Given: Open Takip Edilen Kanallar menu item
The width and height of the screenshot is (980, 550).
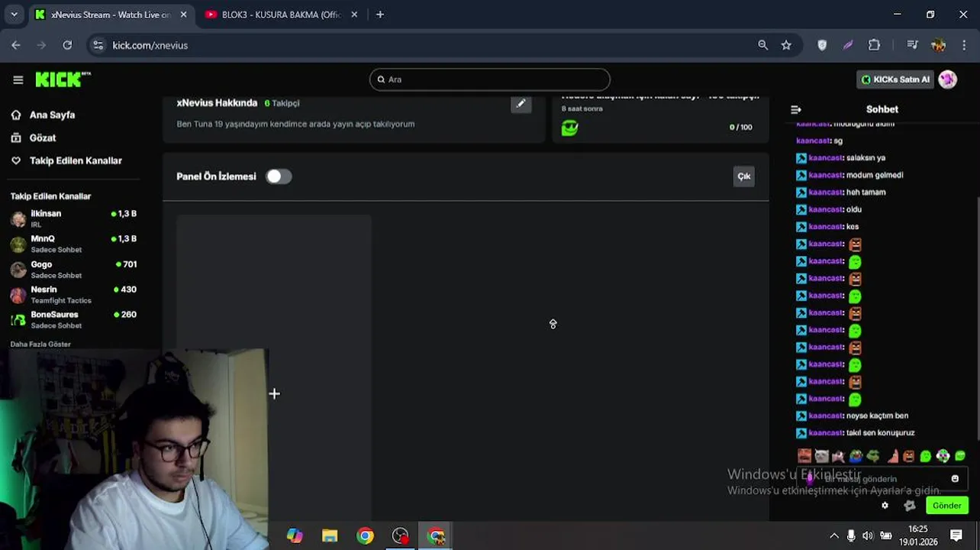Looking at the screenshot, I should pos(76,160).
